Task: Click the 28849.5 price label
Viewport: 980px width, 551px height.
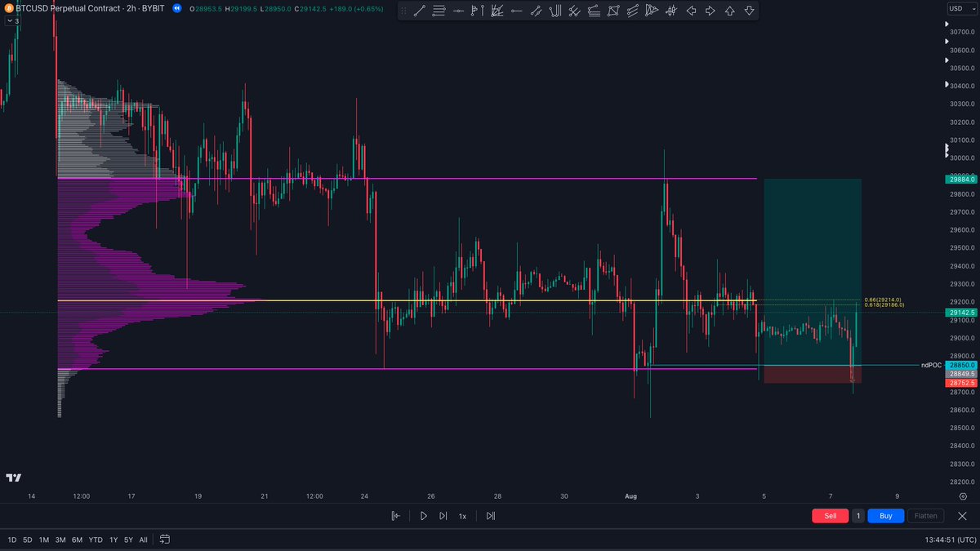Action: tap(960, 373)
